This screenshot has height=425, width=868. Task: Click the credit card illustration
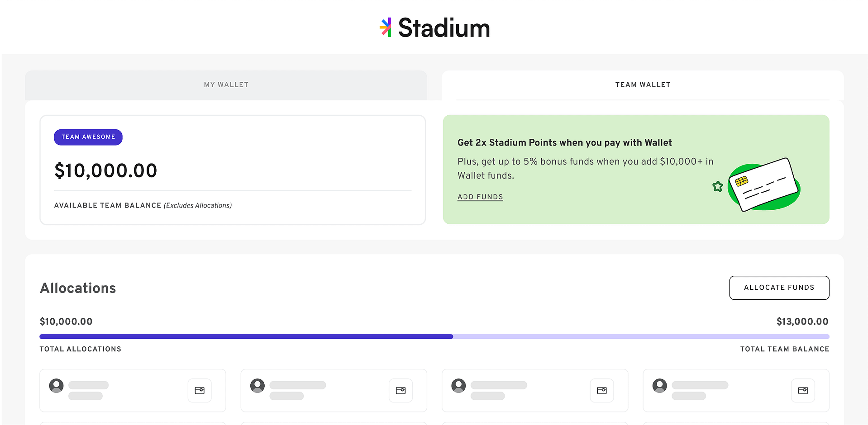[764, 185]
